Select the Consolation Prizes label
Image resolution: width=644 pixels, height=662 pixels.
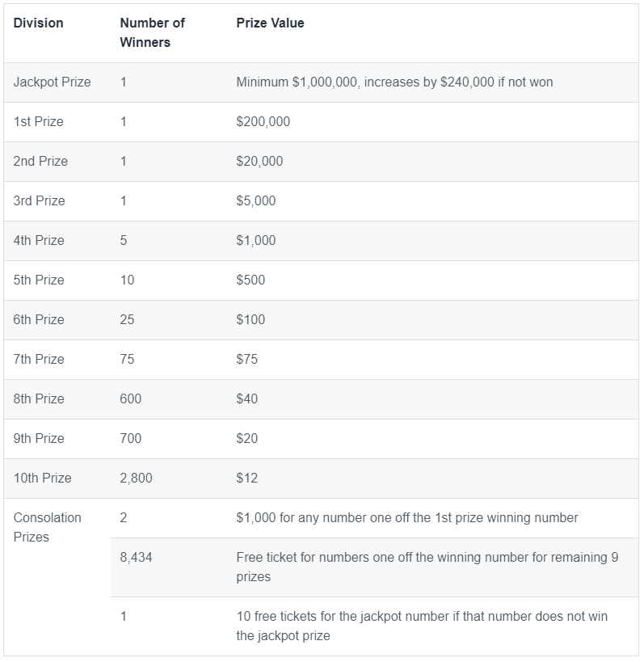[47, 528]
